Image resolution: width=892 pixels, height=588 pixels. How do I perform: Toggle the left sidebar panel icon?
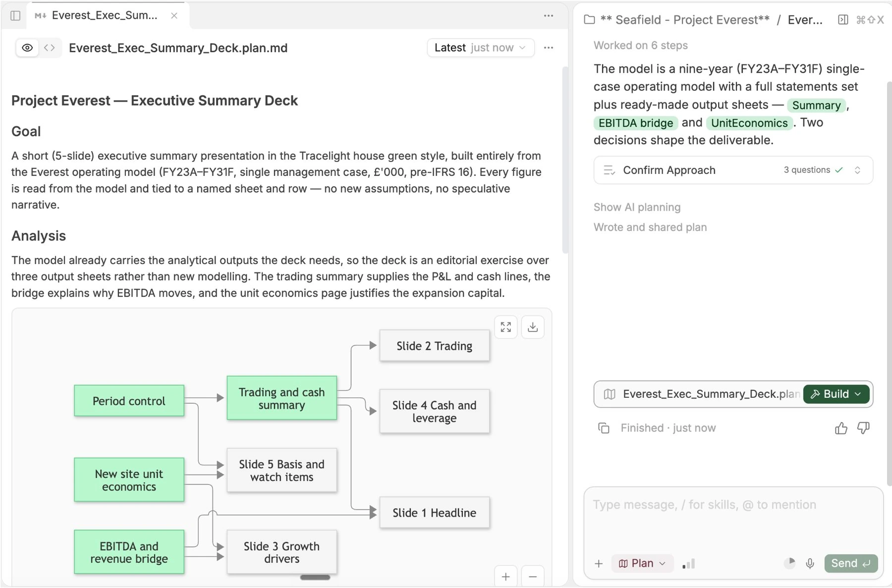15,16
